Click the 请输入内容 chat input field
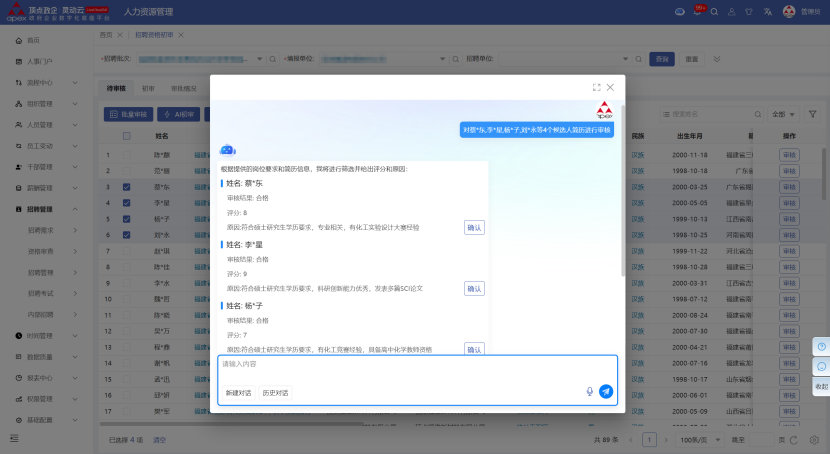This screenshot has height=454, width=830. (400, 365)
